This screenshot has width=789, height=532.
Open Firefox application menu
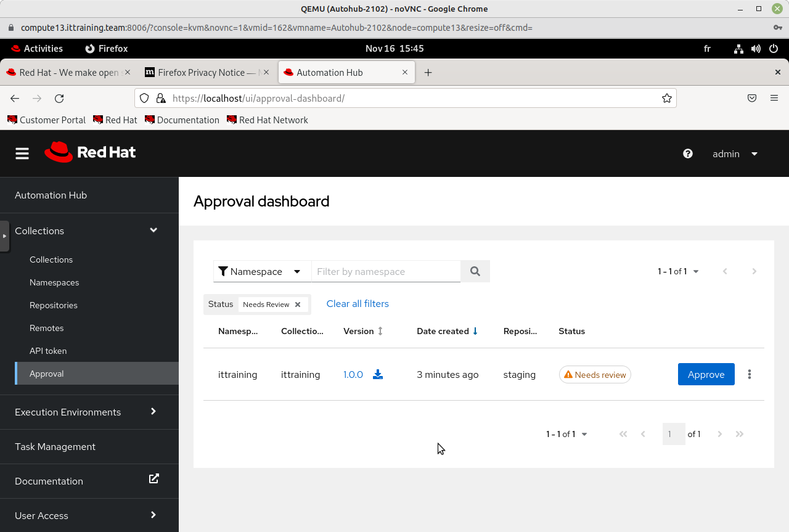[774, 98]
